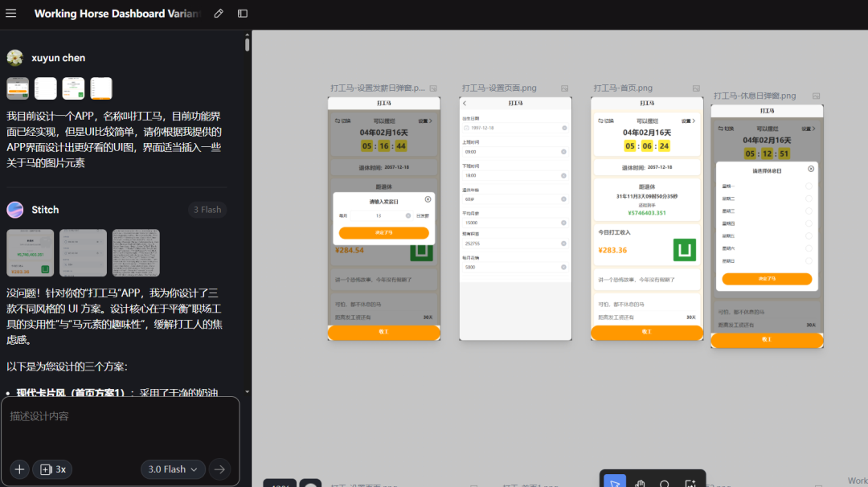This screenshot has width=868, height=487.
Task: Click the plus icon in the prompt box
Action: point(18,469)
